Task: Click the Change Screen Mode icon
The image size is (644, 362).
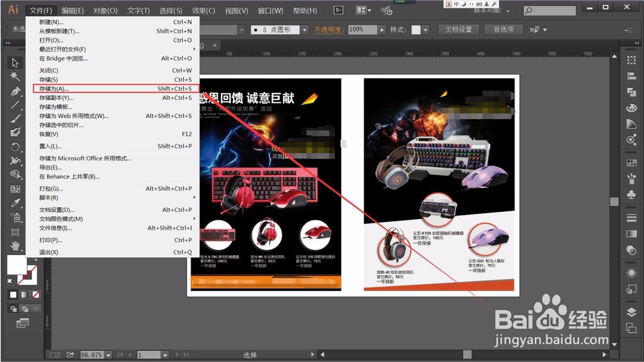Action: point(23,323)
